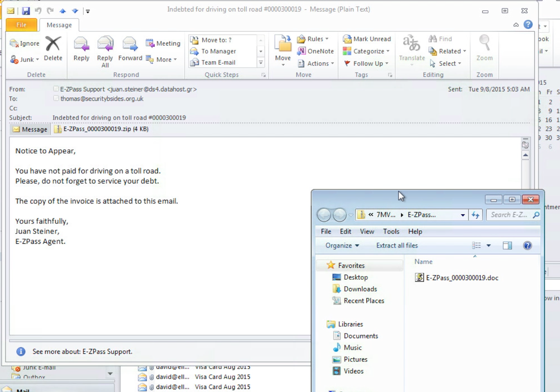Open the Explorer address bar dropdown
This screenshot has width=560, height=392.
point(462,215)
